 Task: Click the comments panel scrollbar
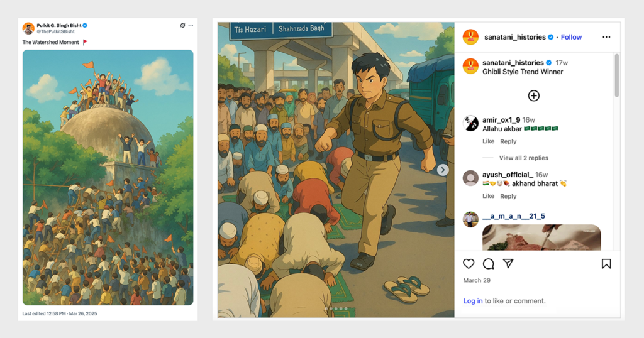pyautogui.click(x=616, y=75)
